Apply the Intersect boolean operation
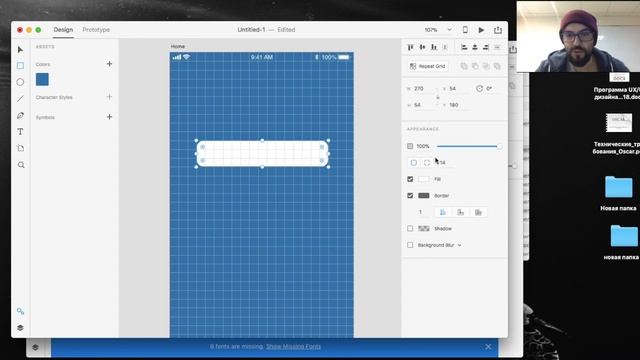This screenshot has width=640, height=360. tap(486, 66)
